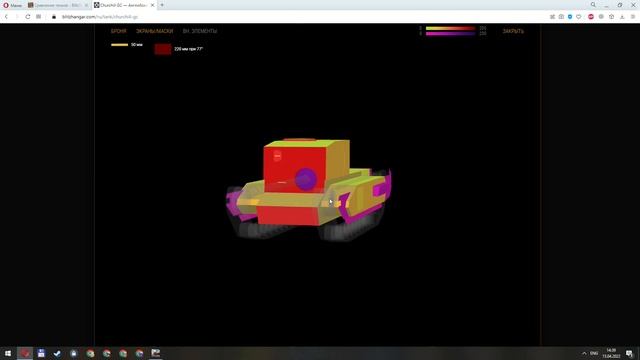The image size is (640, 360).
Task: Click the dark red armor color swatch
Action: 163,49
